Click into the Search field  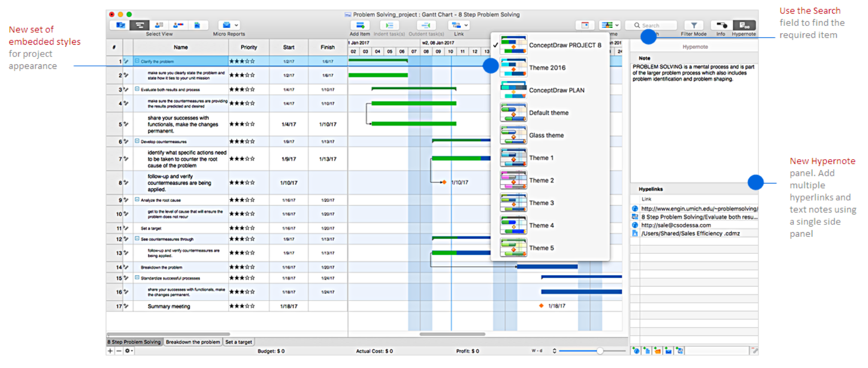click(651, 25)
